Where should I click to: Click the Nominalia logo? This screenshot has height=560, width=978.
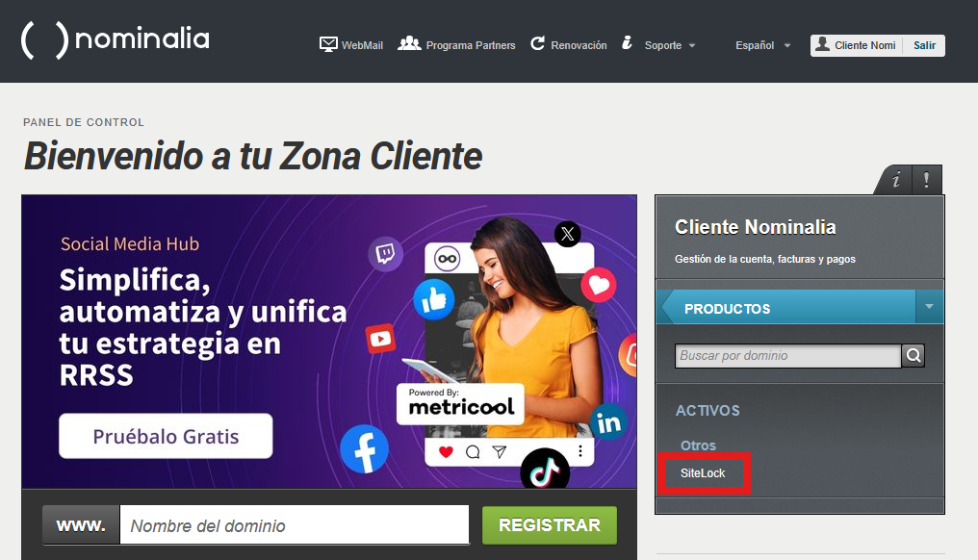tap(116, 39)
